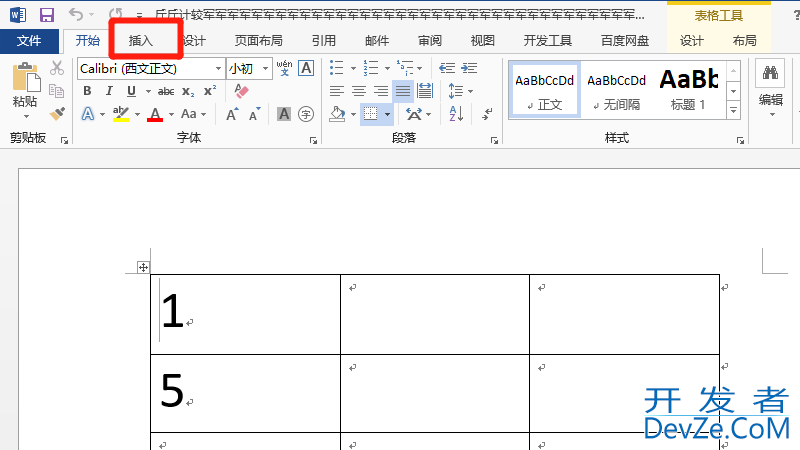Viewport: 800px width, 450px height.
Task: Apply the 无间隔 style
Action: pyautogui.click(x=616, y=91)
